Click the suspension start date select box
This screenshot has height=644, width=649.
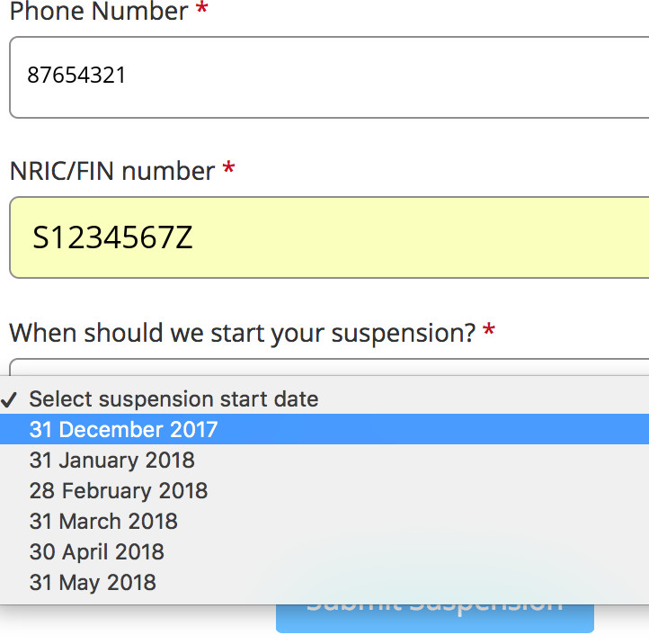tap(324, 366)
